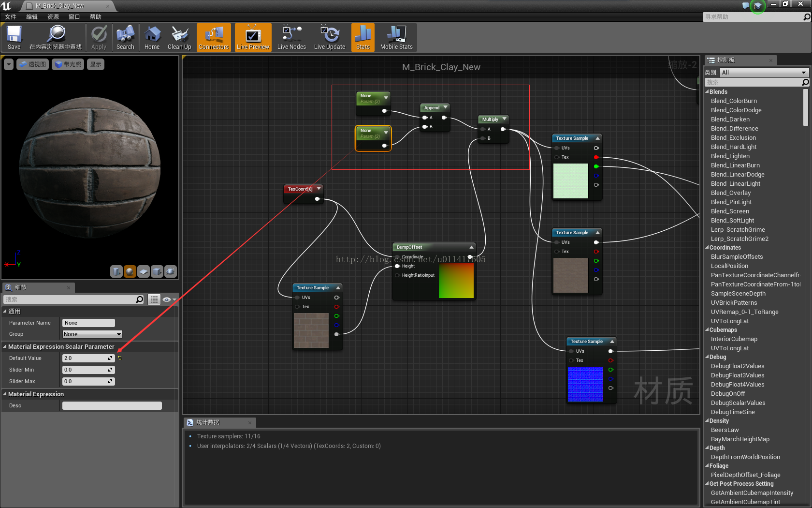812x508 pixels.
Task: Open the All category dropdown in the palette
Action: tap(763, 72)
